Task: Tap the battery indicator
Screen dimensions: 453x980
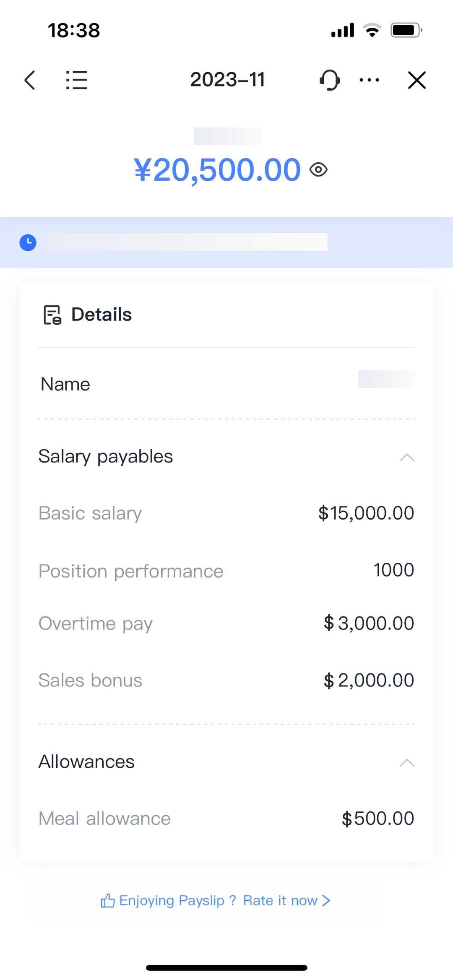Action: [x=405, y=29]
